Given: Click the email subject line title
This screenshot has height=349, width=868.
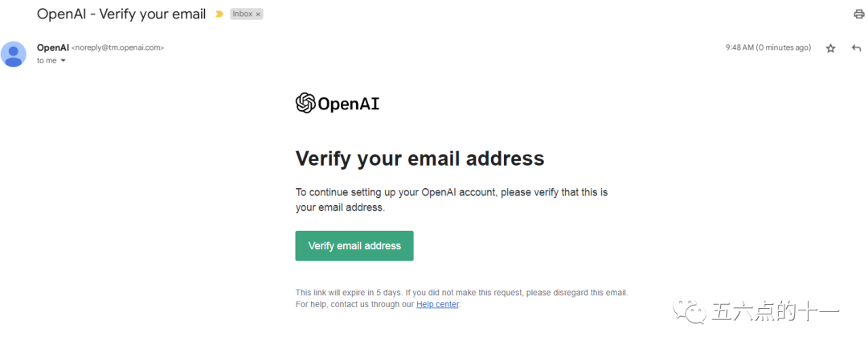Looking at the screenshot, I should [x=121, y=14].
